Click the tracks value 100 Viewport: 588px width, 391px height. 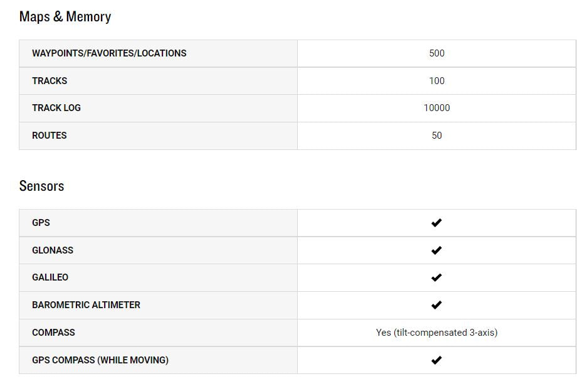tap(437, 81)
